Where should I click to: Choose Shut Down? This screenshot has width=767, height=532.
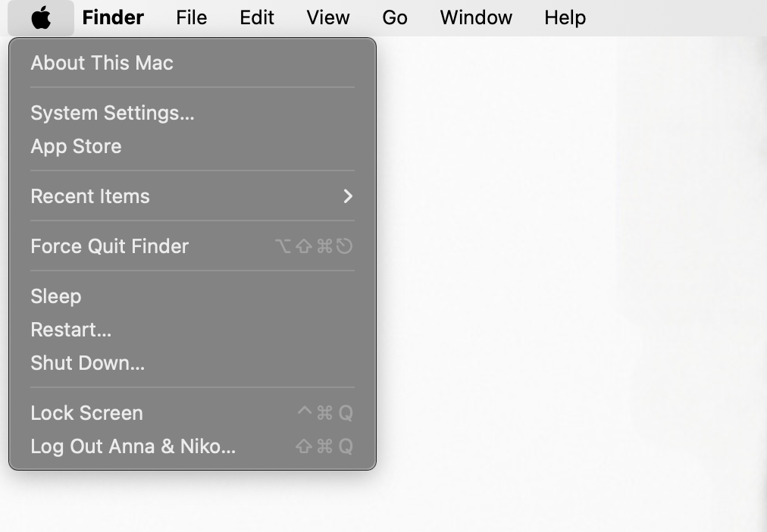pos(87,363)
